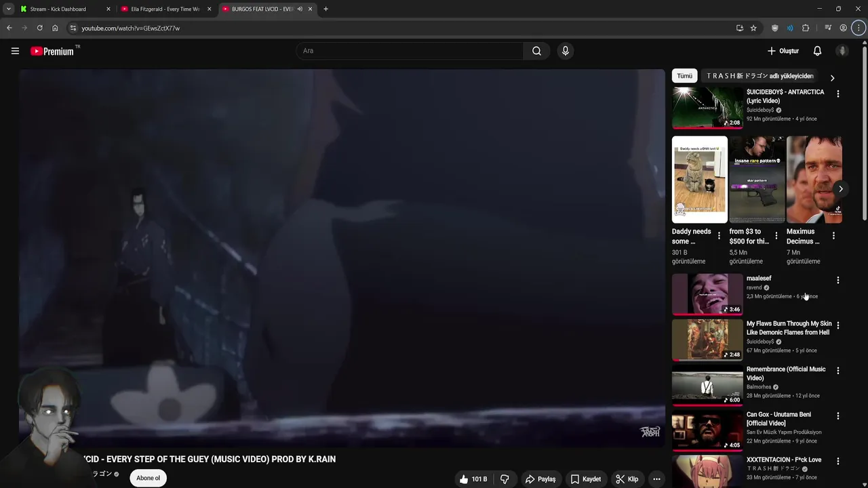
Task: Open Chrome three-dot menu
Action: [859, 28]
